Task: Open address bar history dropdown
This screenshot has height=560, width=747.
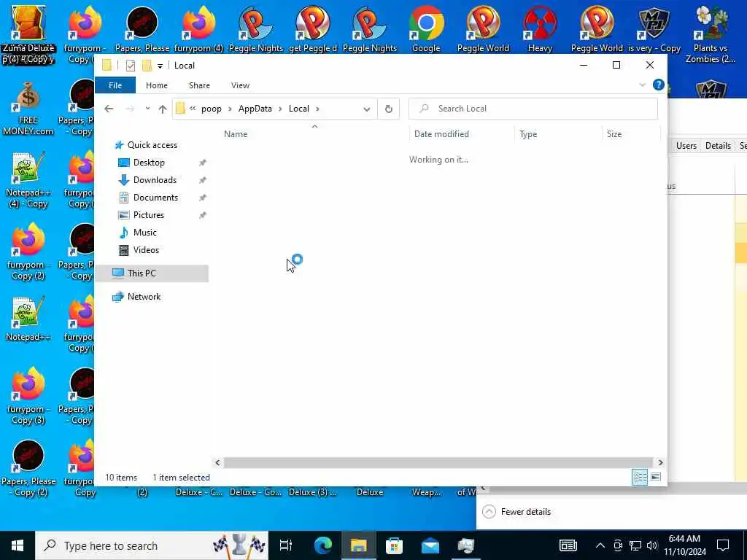Action: point(366,109)
